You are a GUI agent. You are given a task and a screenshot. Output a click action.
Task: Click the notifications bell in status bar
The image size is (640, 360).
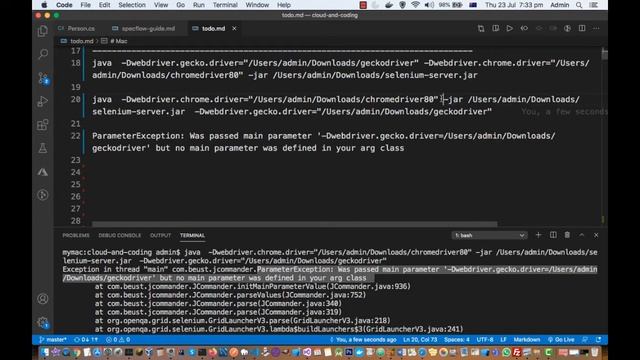tap(598, 340)
